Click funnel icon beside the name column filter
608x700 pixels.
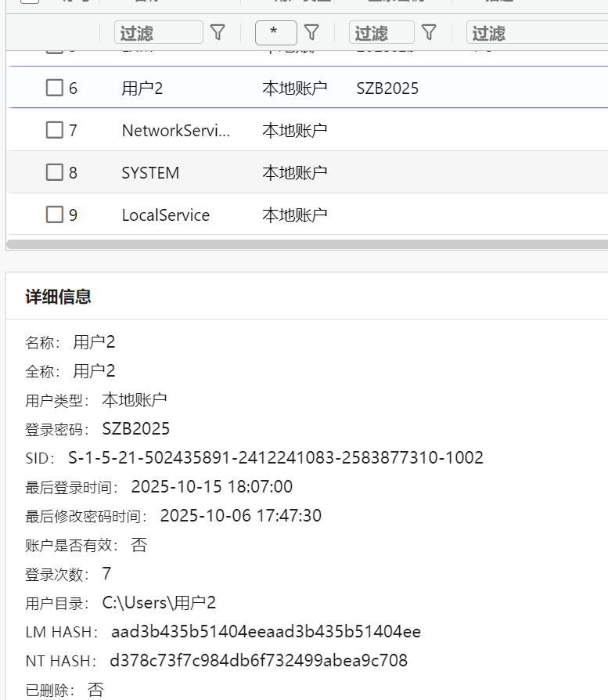218,32
